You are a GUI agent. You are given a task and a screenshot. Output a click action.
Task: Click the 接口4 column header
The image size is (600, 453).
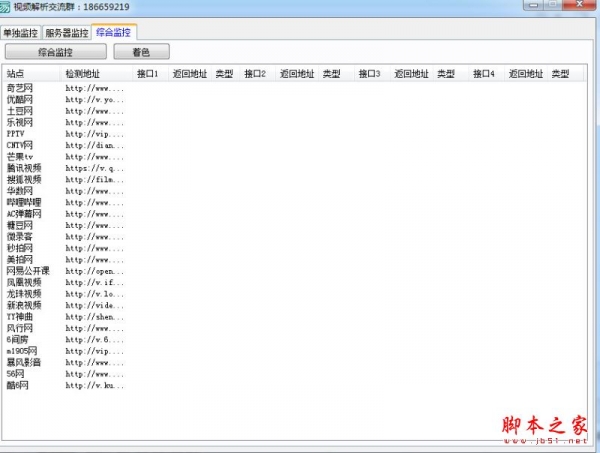point(486,73)
